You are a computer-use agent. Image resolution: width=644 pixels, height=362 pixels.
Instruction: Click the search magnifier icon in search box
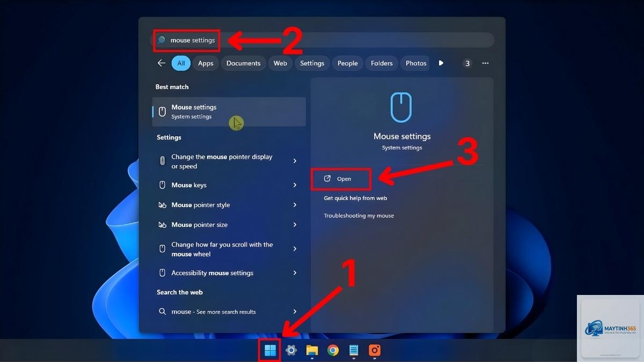pyautogui.click(x=161, y=40)
